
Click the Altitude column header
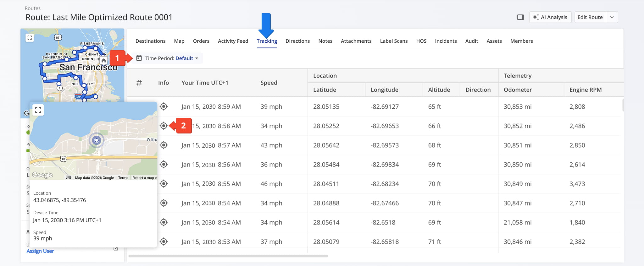pyautogui.click(x=439, y=90)
